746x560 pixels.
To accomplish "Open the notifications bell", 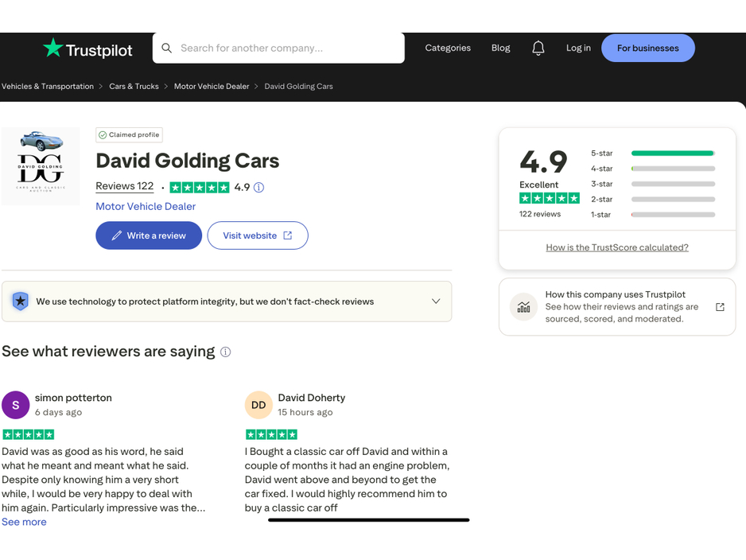I will pos(538,49).
